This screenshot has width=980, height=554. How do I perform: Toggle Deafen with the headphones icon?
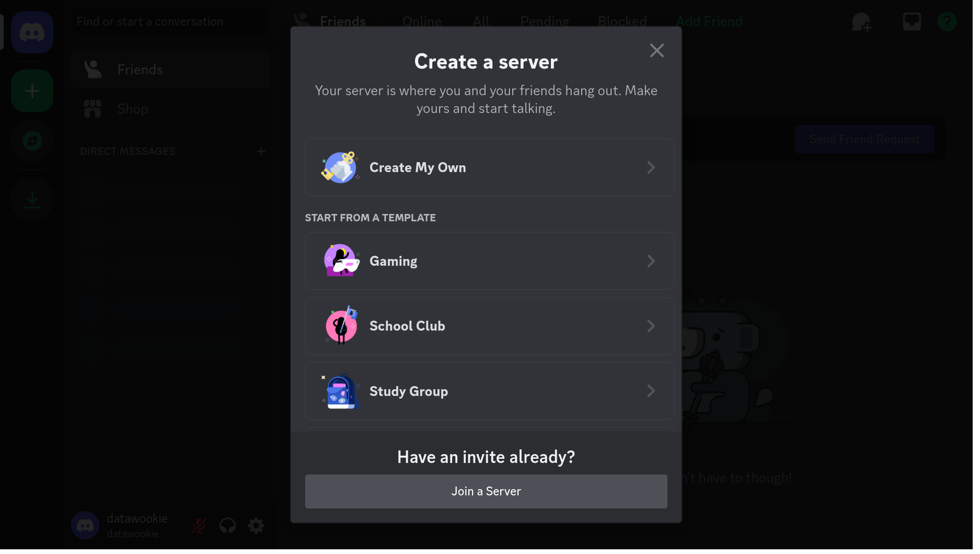click(228, 525)
